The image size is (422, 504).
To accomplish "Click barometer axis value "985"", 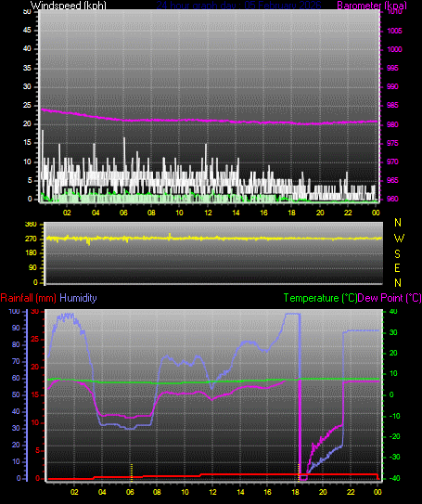I will click(x=392, y=105).
